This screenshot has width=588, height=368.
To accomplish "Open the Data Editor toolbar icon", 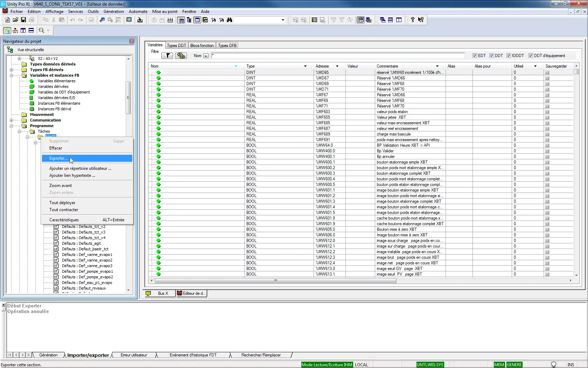I will 197,20.
